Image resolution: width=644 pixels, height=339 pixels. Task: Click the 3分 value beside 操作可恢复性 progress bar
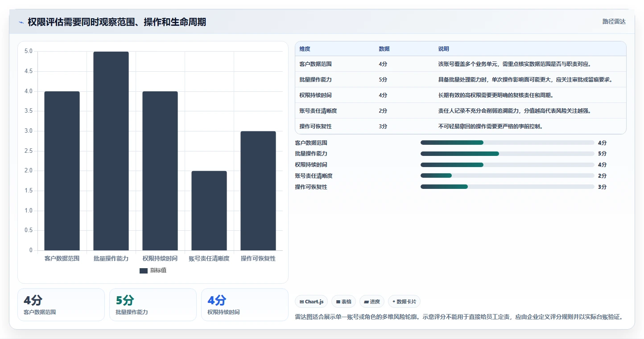(x=602, y=187)
